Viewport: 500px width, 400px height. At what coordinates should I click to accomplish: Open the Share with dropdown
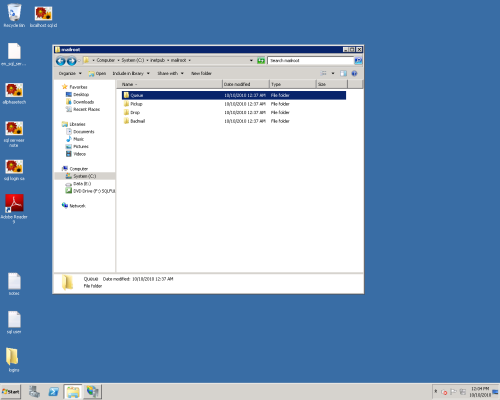pyautogui.click(x=170, y=73)
